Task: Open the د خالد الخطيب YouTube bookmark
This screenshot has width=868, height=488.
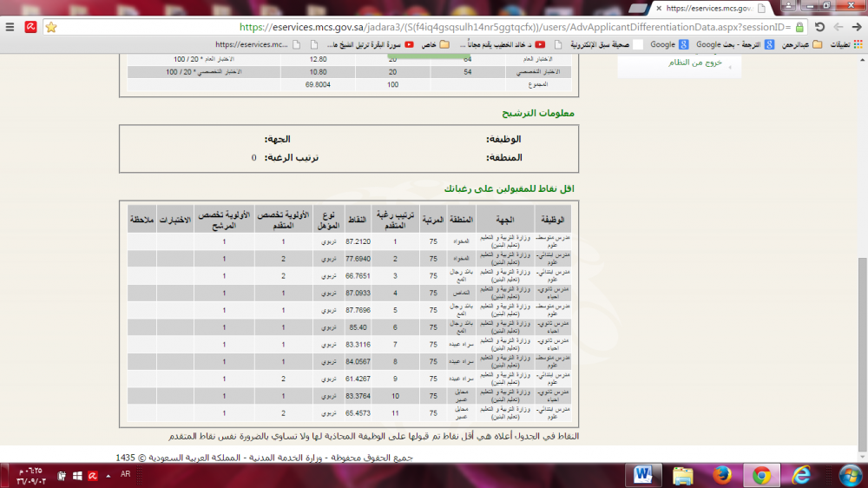Action: 502,44
